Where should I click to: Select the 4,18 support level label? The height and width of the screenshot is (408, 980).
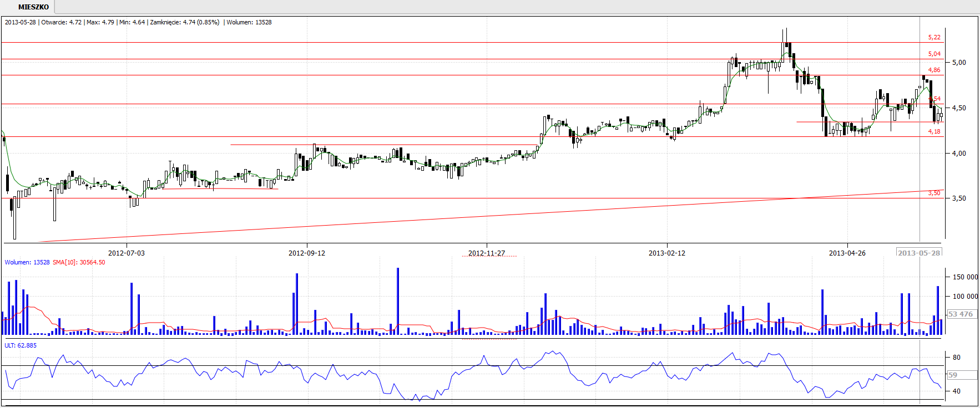click(x=934, y=132)
